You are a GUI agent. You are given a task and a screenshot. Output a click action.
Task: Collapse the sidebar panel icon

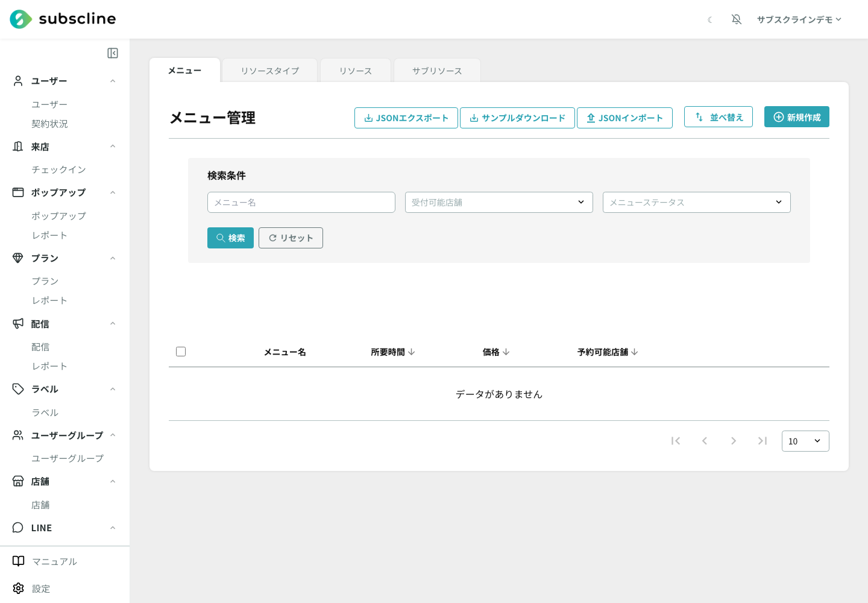113,53
